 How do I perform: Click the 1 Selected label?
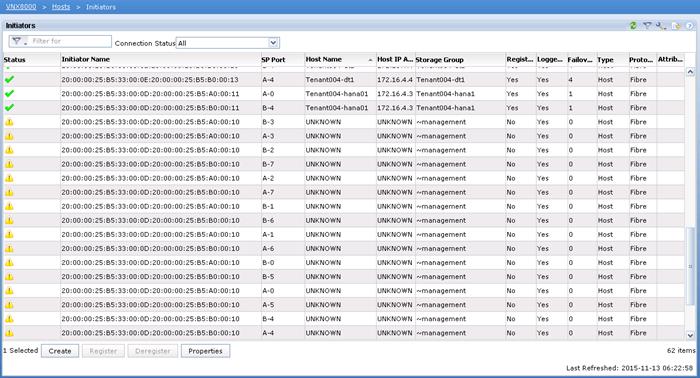pos(21,350)
